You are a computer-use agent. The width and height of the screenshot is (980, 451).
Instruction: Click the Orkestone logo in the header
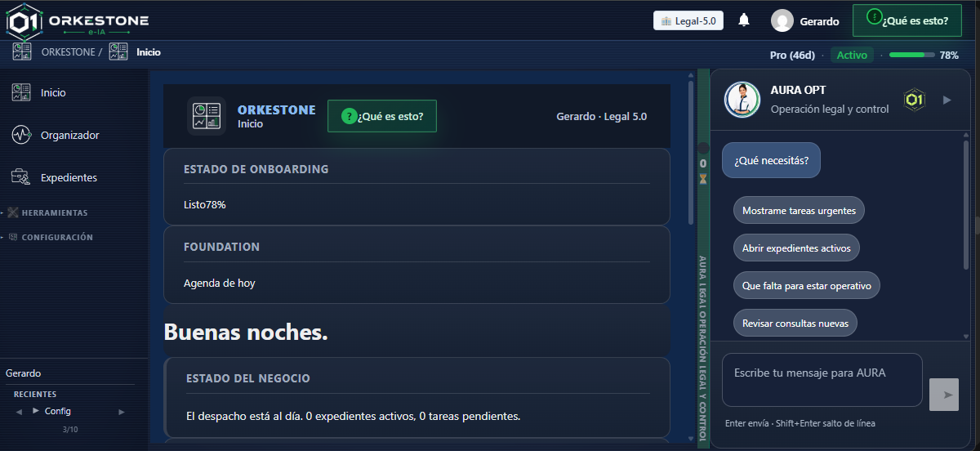click(x=78, y=22)
